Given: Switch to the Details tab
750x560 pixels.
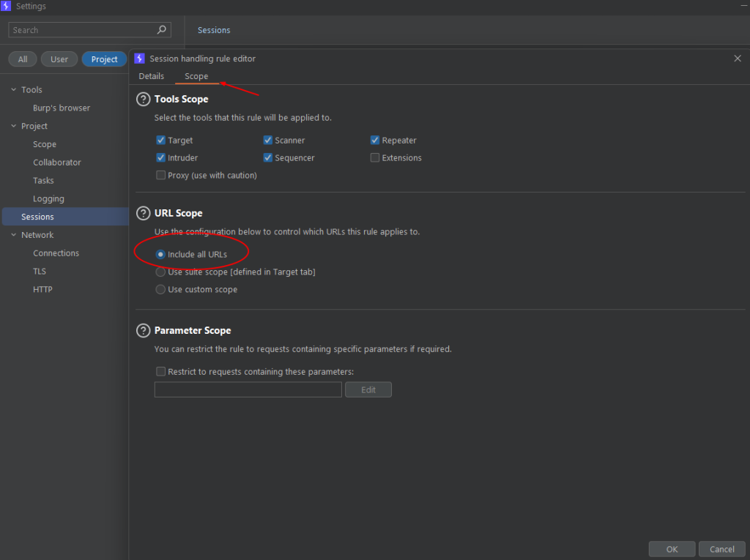Looking at the screenshot, I should pyautogui.click(x=151, y=76).
